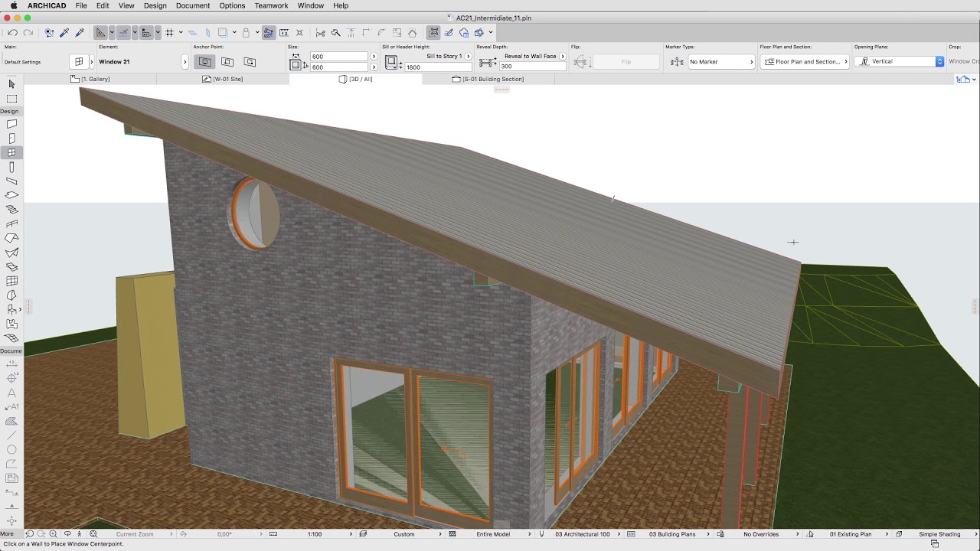Viewport: 980px width, 551px height.
Task: Toggle Guide Lines ruler button
Action: 100,32
